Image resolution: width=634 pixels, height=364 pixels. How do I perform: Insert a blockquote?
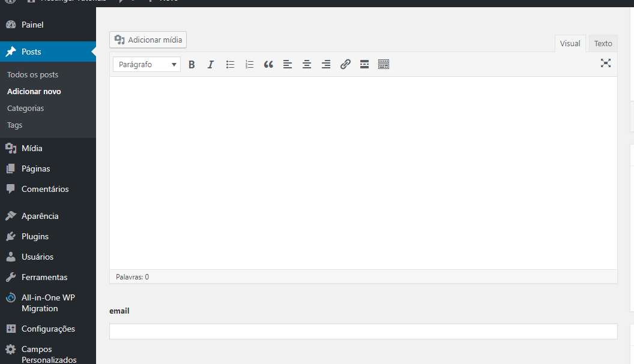pos(268,64)
